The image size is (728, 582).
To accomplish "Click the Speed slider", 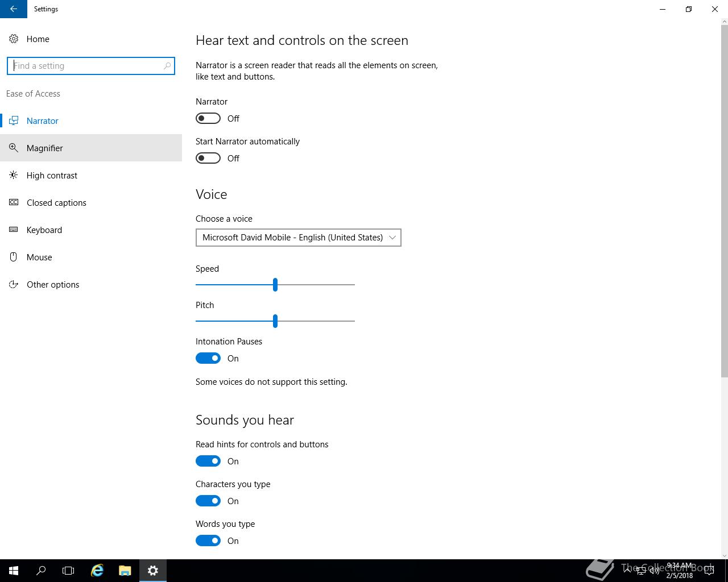I will pyautogui.click(x=275, y=284).
